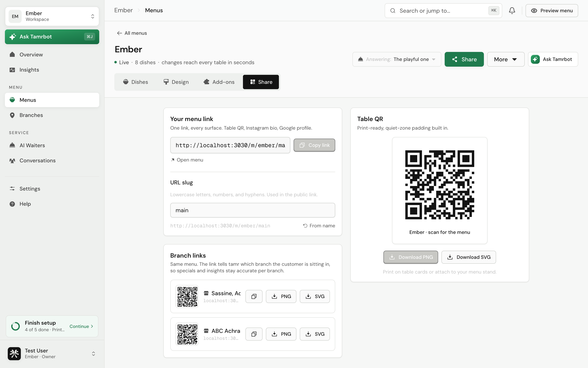Open Settings from sidebar

pos(52,189)
